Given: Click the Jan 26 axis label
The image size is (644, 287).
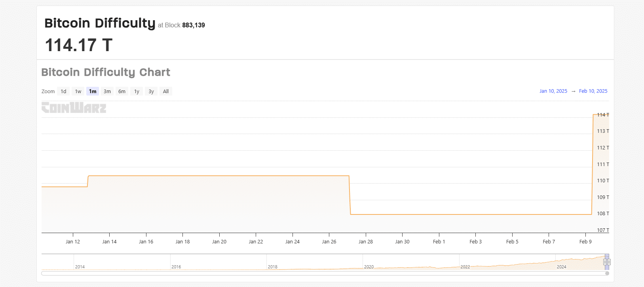Looking at the screenshot, I should pos(329,241).
